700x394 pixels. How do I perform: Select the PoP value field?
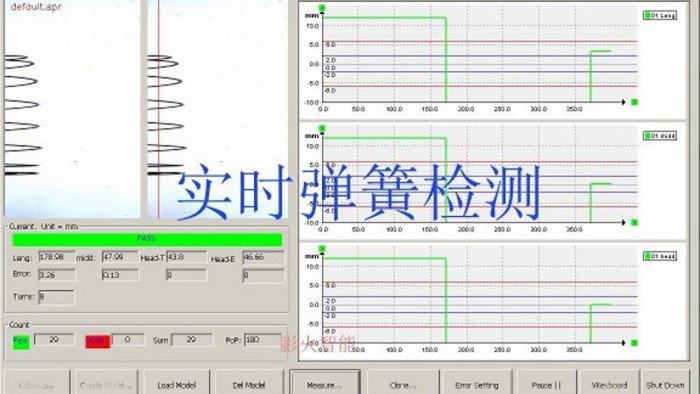point(263,340)
